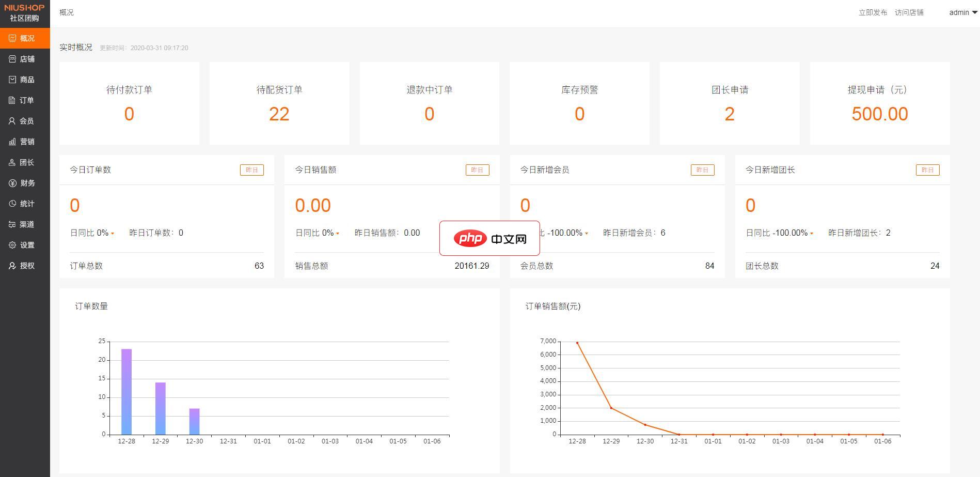Screen dimensions: 980x477
Task: Open the 营销 marketing icon
Action: (x=24, y=142)
